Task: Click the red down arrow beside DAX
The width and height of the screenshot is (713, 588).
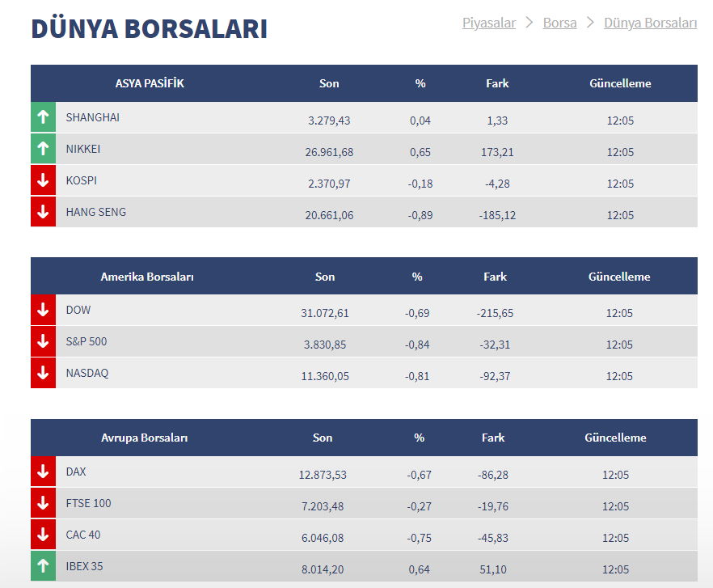Action: coord(43,471)
